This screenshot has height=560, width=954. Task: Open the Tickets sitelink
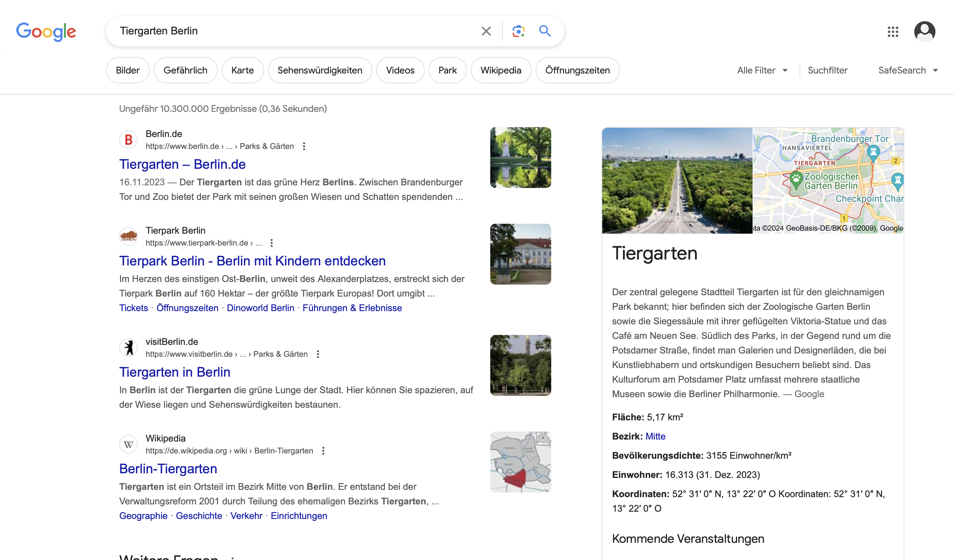click(133, 308)
